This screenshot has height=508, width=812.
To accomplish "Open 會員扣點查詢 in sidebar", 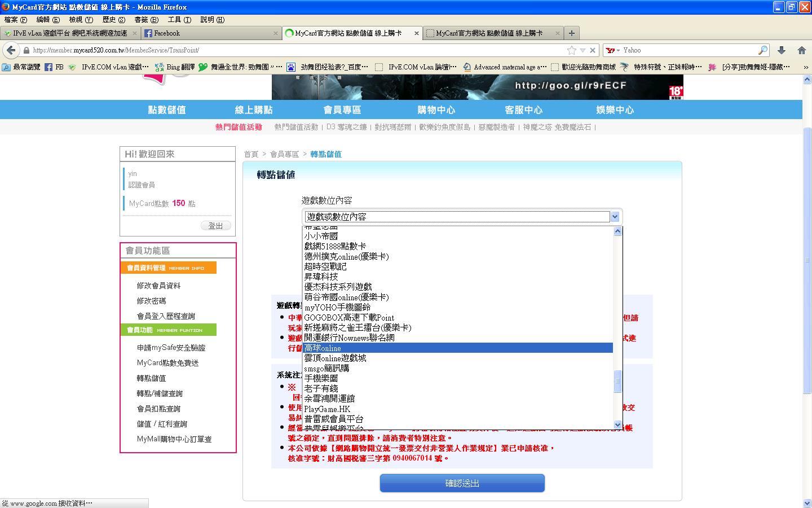I will (158, 409).
